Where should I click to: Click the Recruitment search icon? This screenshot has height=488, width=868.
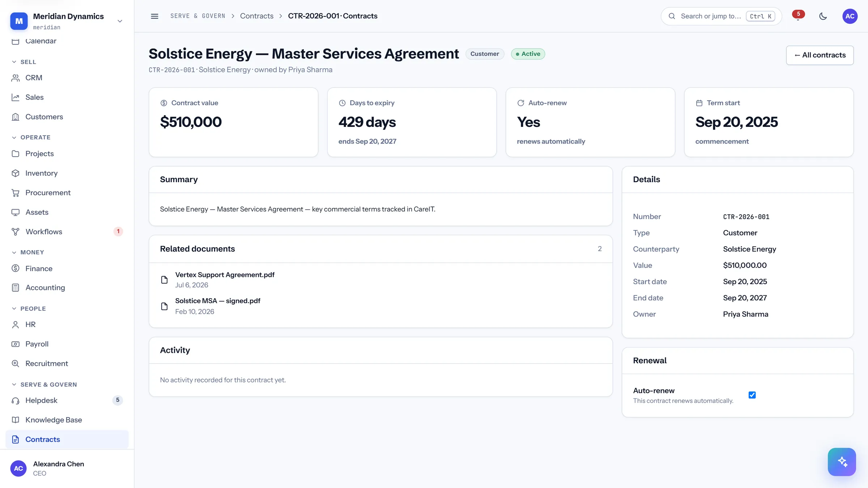[15, 364]
